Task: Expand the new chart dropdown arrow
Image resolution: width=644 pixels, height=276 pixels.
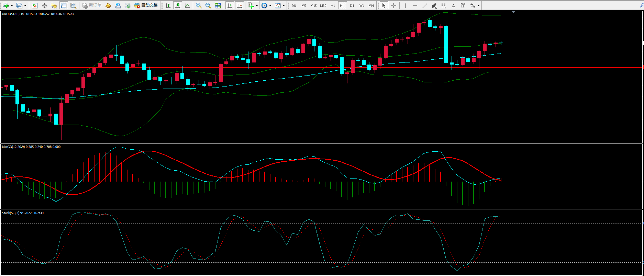Action: coord(12,6)
